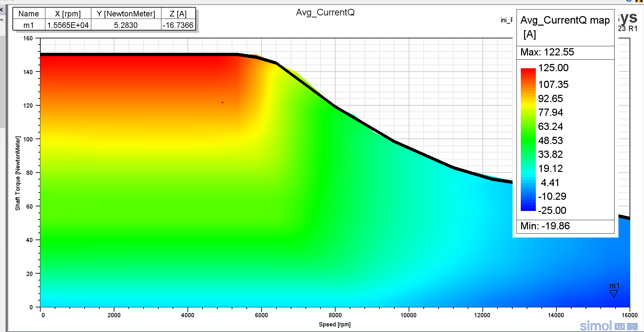
Task: Click the Z [A] column header
Action: [178, 14]
